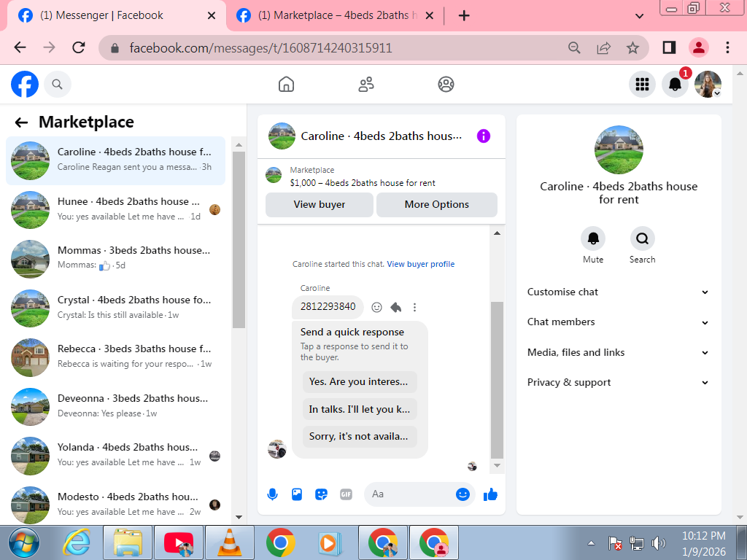The image size is (747, 560).
Task: Click the More Options button
Action: coord(437,205)
